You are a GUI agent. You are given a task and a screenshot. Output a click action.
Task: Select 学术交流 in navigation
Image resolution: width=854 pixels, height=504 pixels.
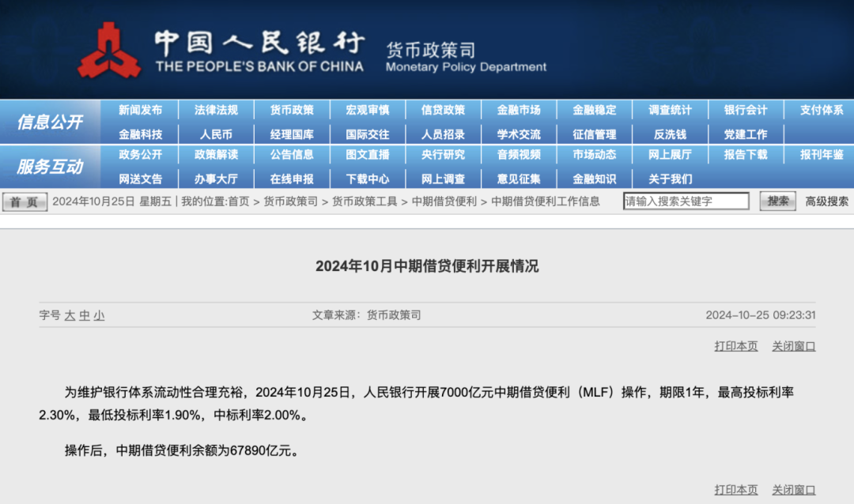coord(519,134)
